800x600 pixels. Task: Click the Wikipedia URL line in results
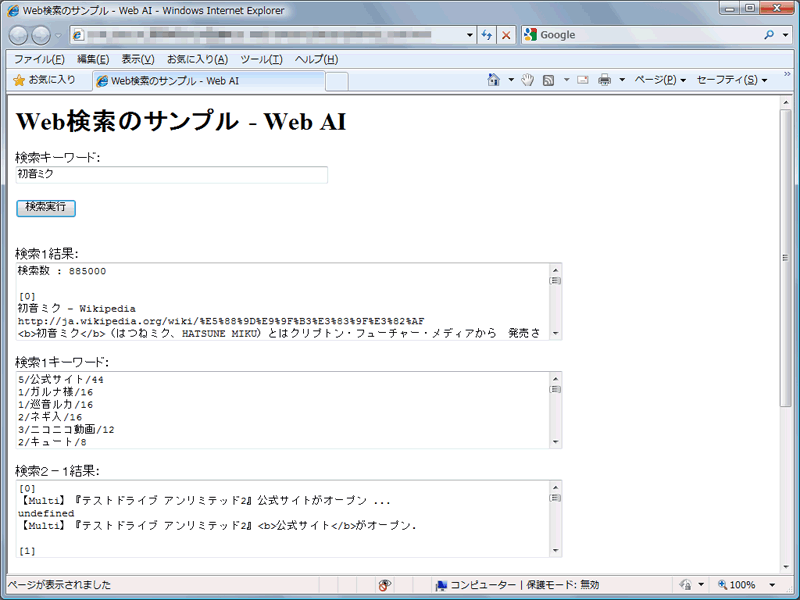221,321
